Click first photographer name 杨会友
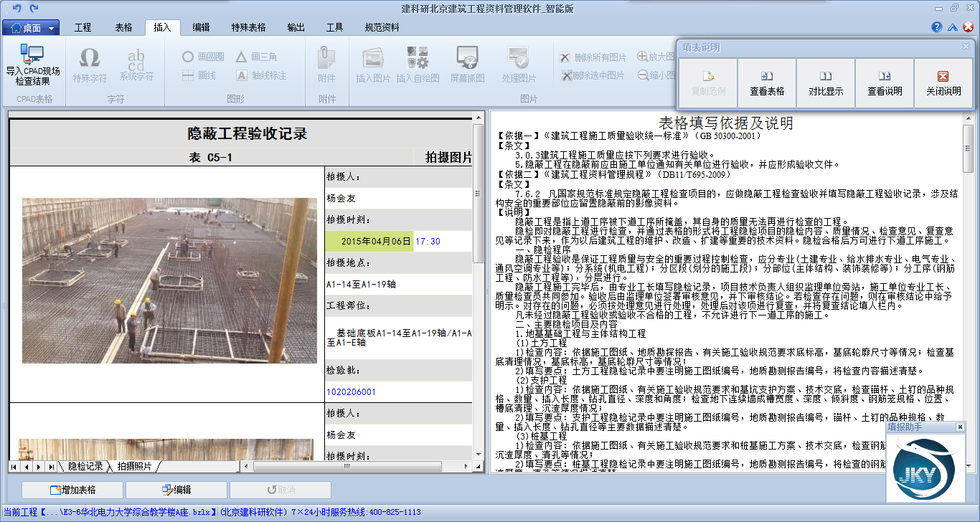 pyautogui.click(x=341, y=199)
